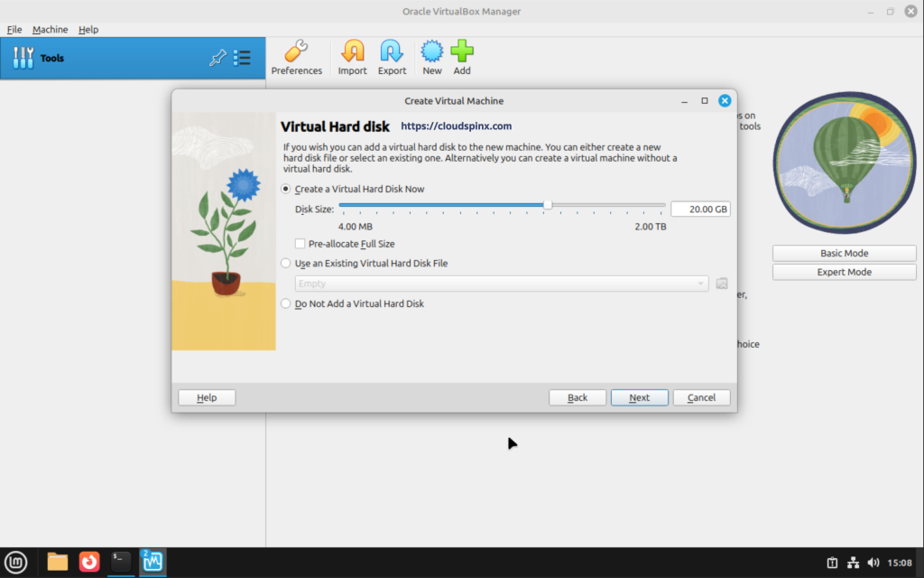Open Firefox from the taskbar
This screenshot has width=924, height=578.
(x=88, y=562)
